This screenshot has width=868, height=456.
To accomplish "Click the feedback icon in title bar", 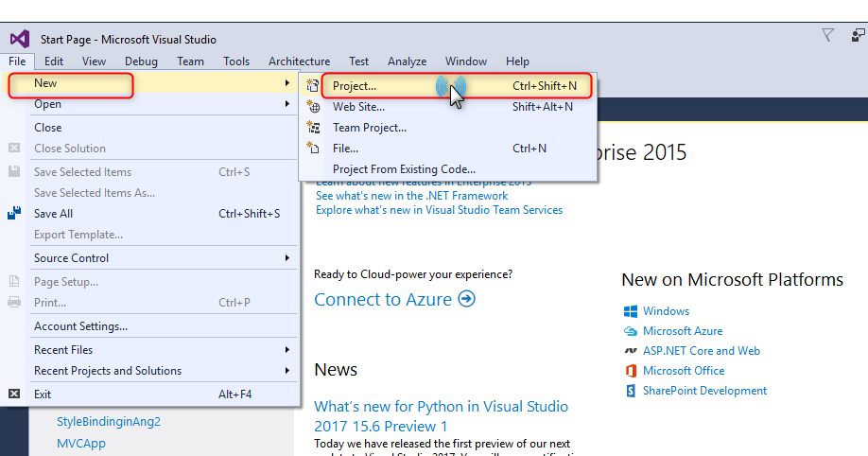I will (857, 36).
